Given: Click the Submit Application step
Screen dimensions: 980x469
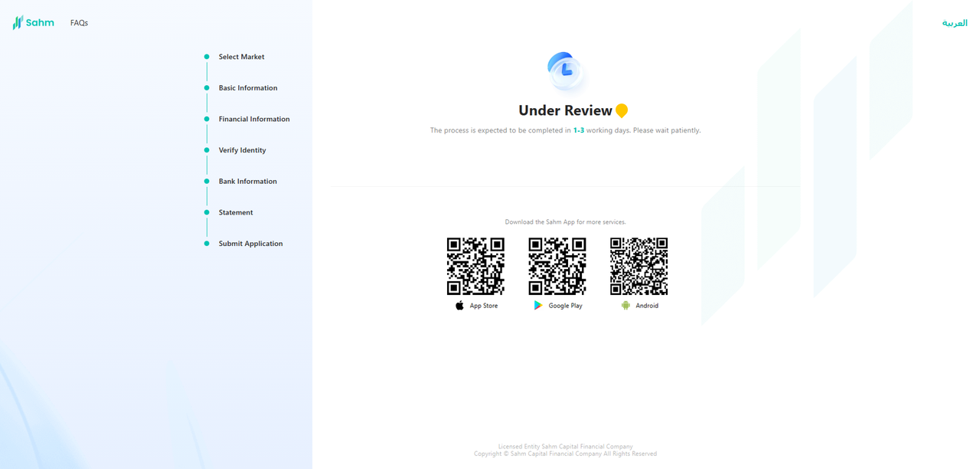Looking at the screenshot, I should point(250,244).
